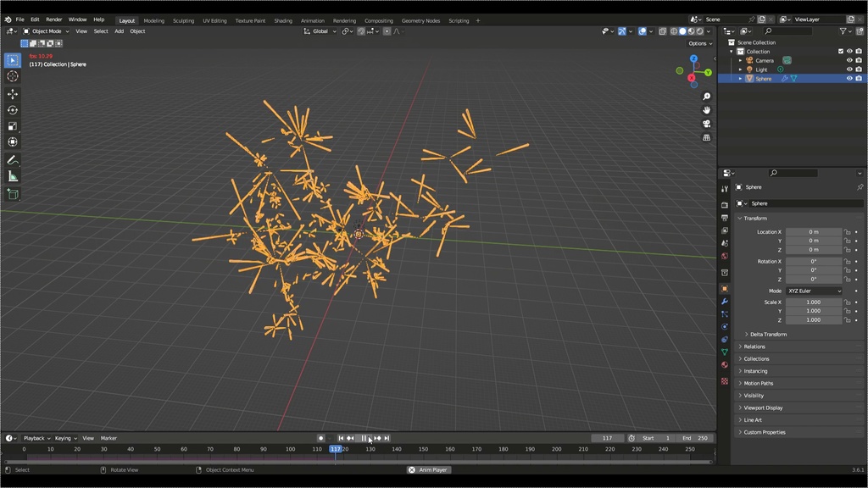Expand the Viewport Display panel
The width and height of the screenshot is (868, 488).
click(763, 408)
